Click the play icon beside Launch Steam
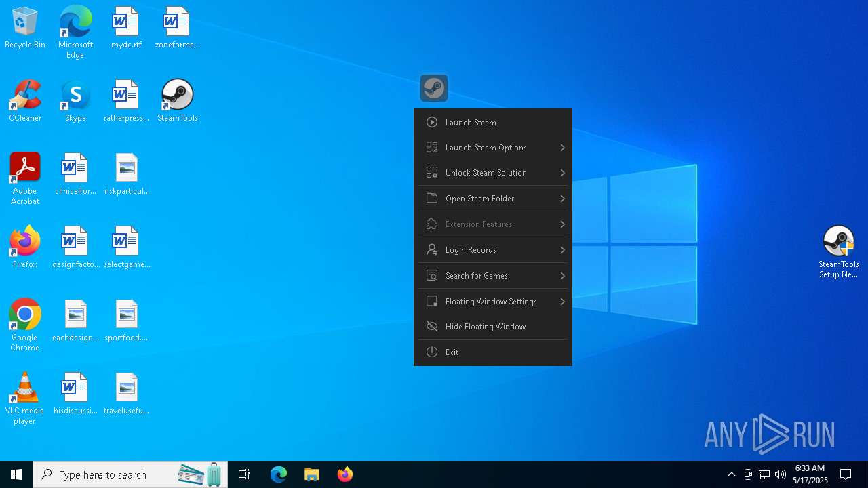The image size is (868, 488). pos(431,122)
